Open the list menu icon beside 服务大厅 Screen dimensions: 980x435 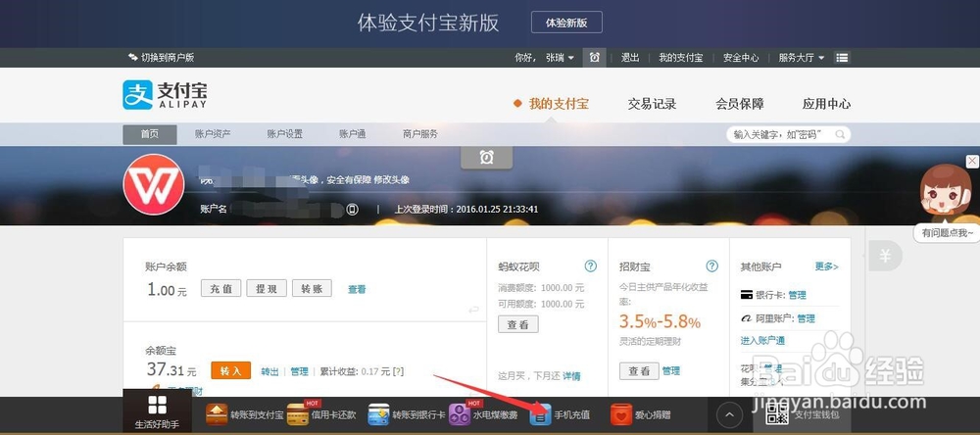point(842,58)
